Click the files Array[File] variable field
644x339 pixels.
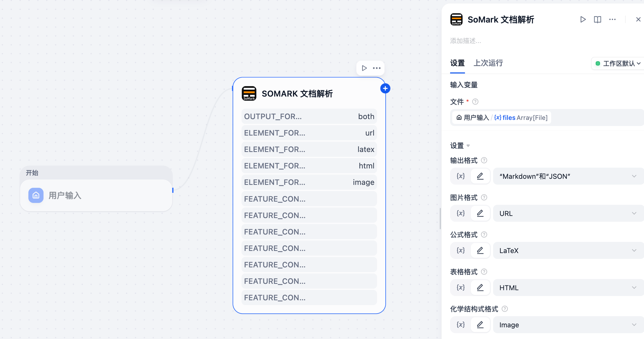point(547,118)
